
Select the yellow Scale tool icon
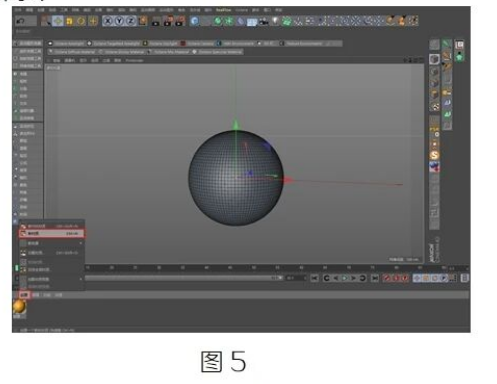[x=69, y=21]
